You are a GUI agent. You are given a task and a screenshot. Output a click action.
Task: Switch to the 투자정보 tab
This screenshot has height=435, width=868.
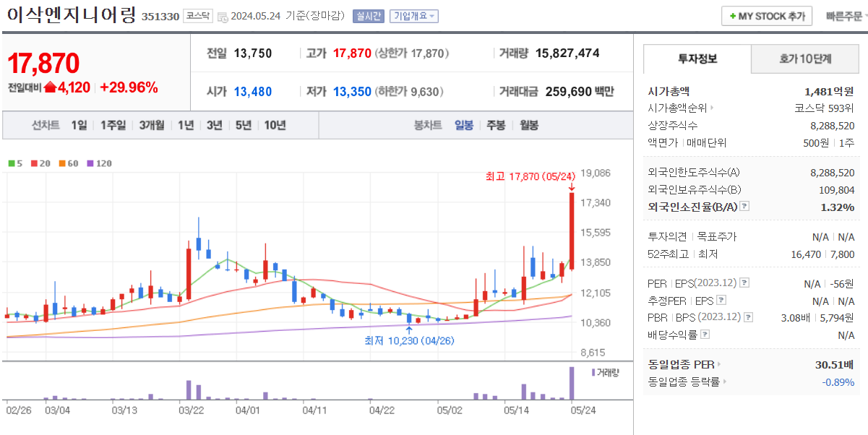click(x=697, y=59)
